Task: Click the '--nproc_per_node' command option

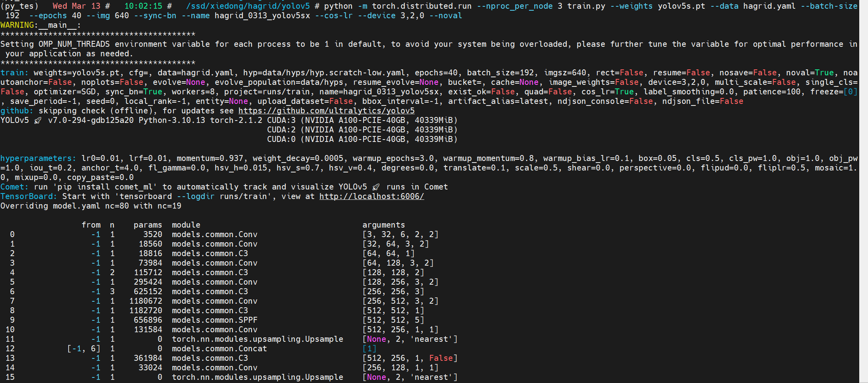Action: (514, 6)
